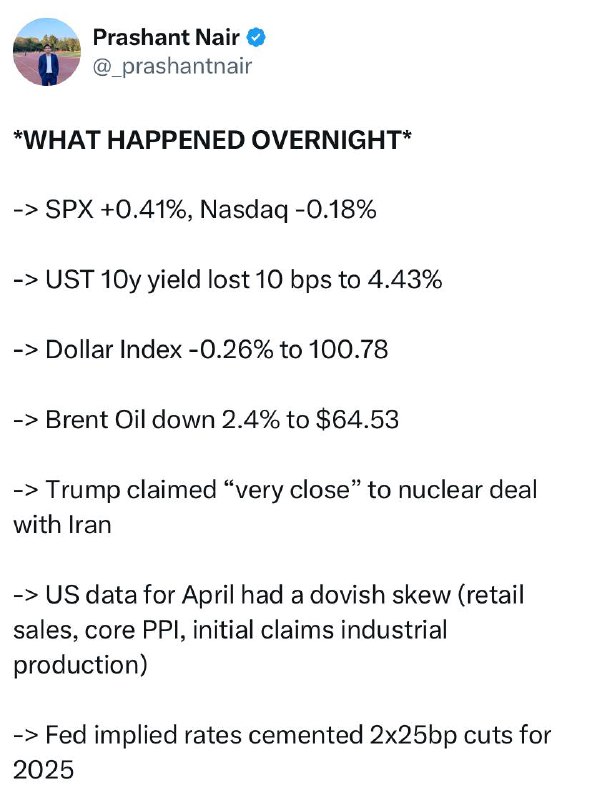The image size is (592, 800).
Task: Click the 2025 year text
Action: (x=43, y=770)
